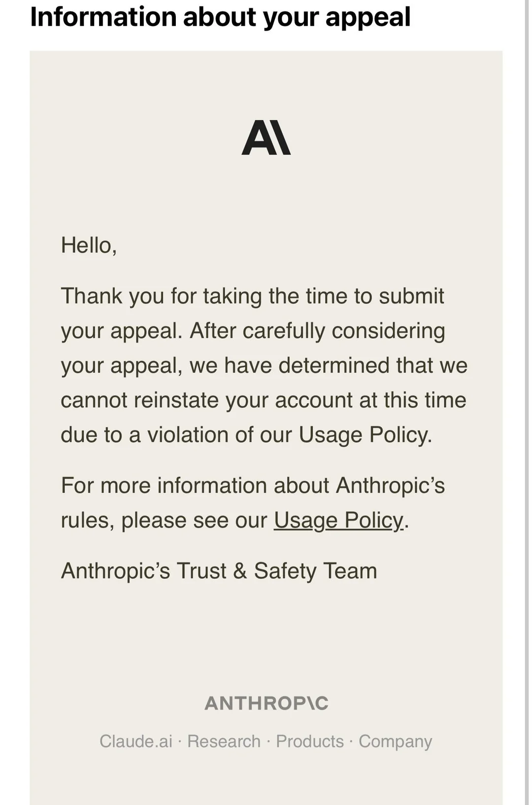Click 'due to a violation of our' text
The width and height of the screenshot is (532, 805).
(x=177, y=435)
